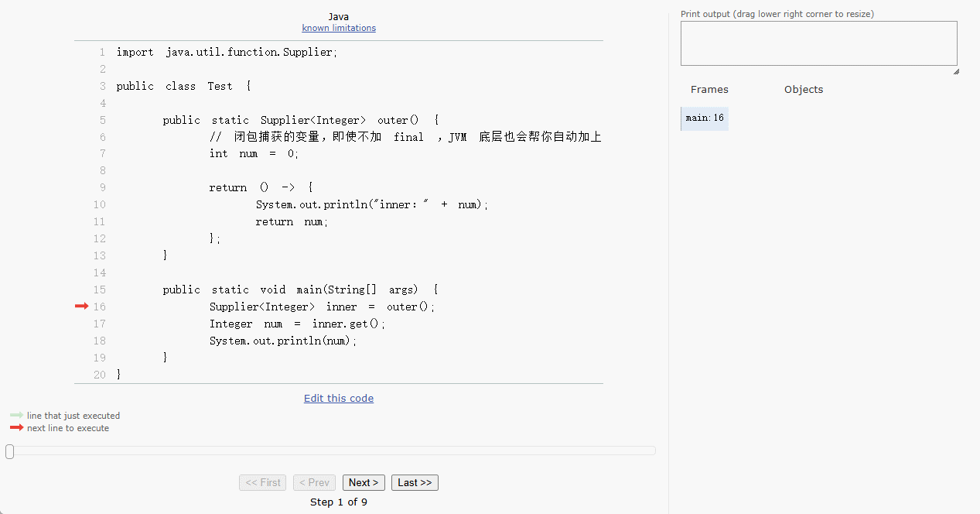980x514 pixels.
Task: Set a breakpoint on line number 17
Action: [99, 324]
